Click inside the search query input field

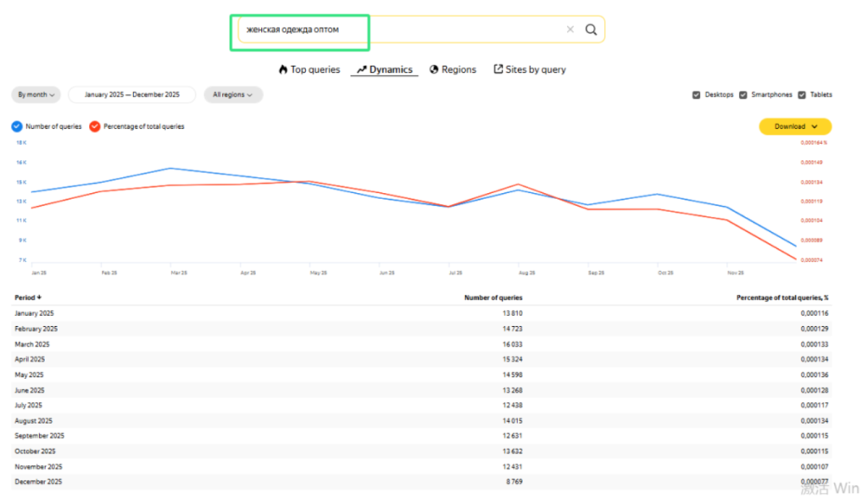click(x=398, y=30)
